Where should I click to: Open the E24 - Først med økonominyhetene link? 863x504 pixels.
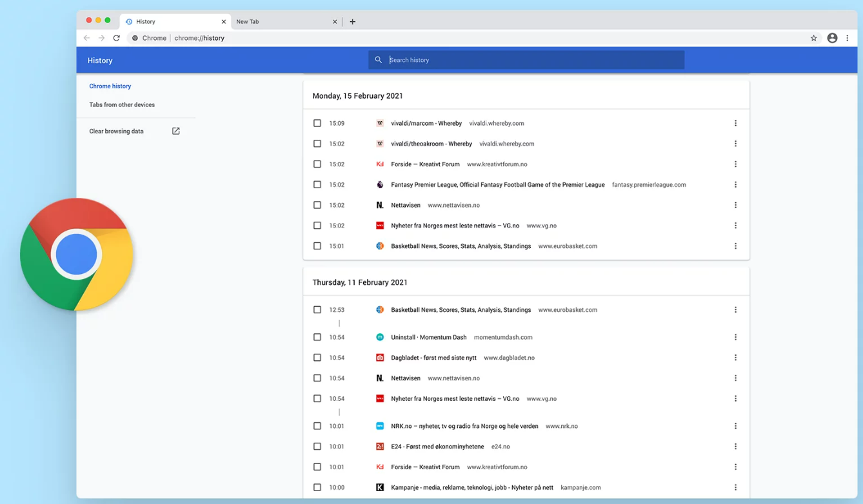tap(437, 447)
